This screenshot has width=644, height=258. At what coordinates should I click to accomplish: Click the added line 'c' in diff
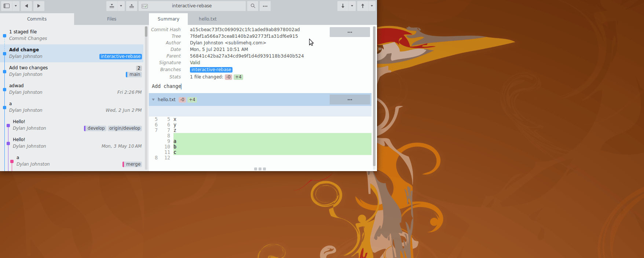(x=272, y=152)
